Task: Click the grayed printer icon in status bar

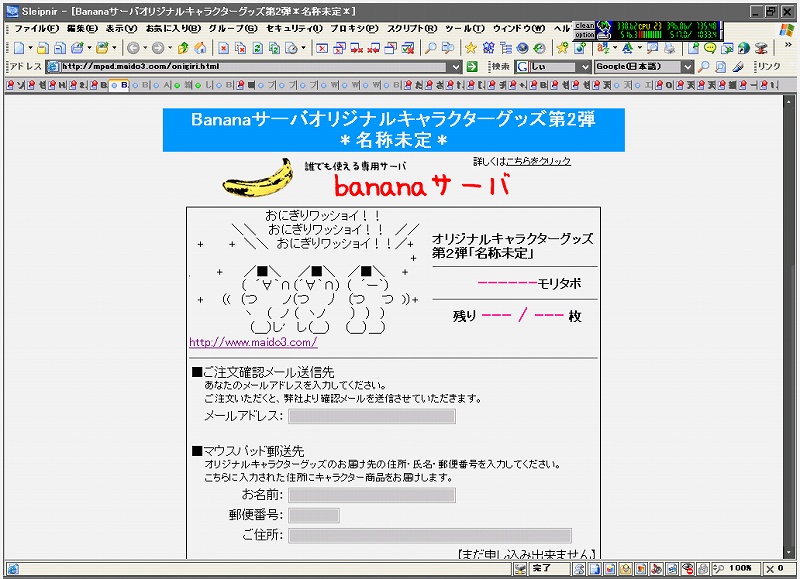Action: [x=703, y=568]
